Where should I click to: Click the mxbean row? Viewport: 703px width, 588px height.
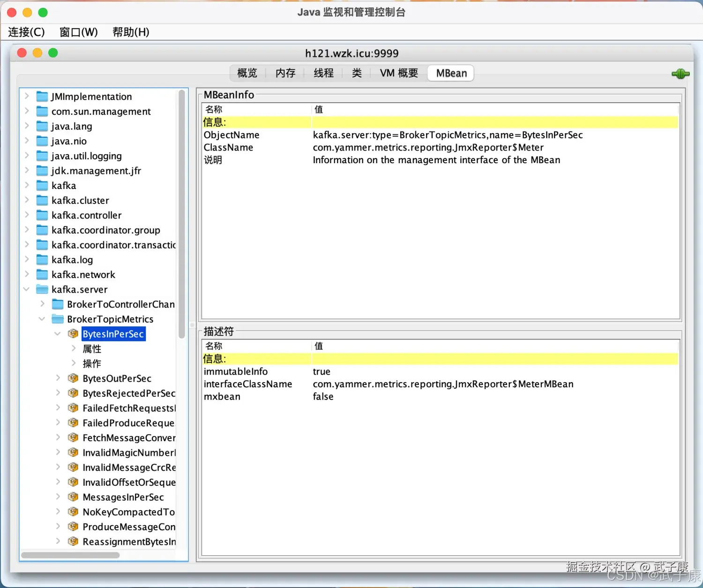tap(440, 397)
